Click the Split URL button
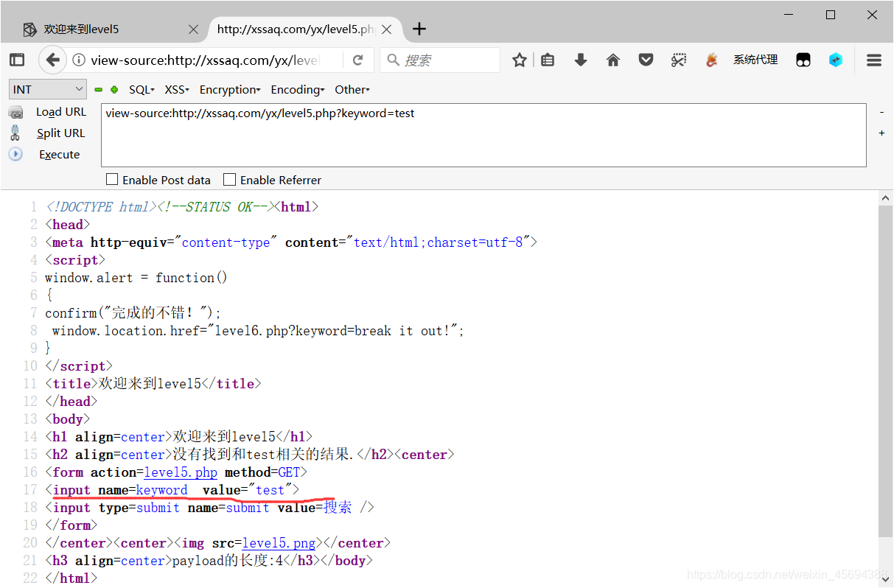The image size is (894, 588). (x=61, y=133)
